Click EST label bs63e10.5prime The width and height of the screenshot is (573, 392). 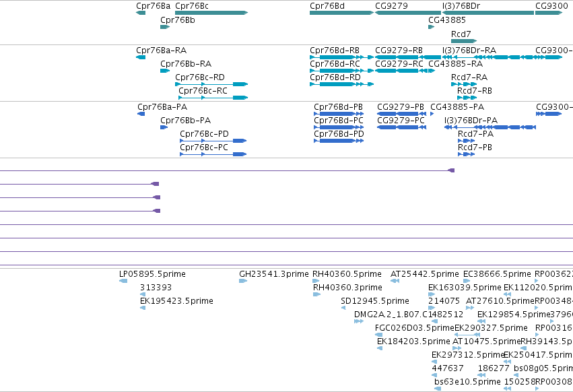467,382
